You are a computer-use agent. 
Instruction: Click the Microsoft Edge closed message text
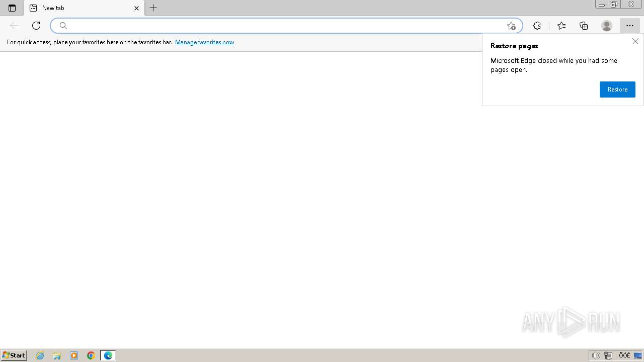tap(554, 65)
